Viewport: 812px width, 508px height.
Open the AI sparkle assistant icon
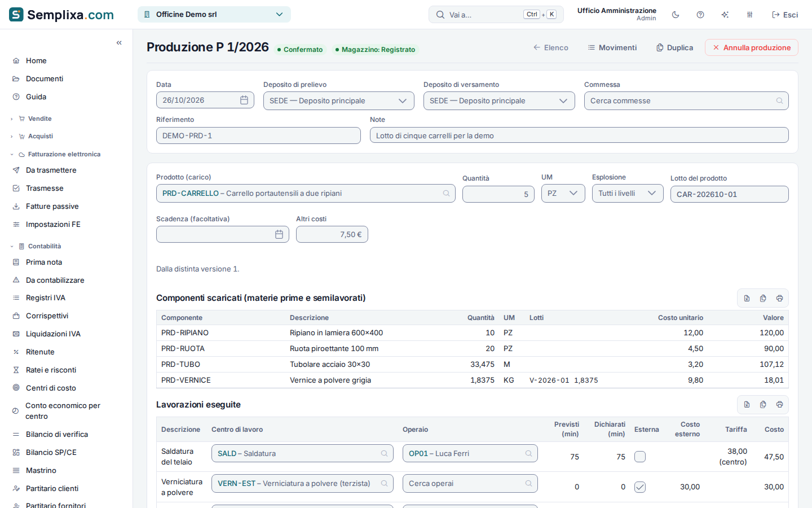click(x=725, y=15)
